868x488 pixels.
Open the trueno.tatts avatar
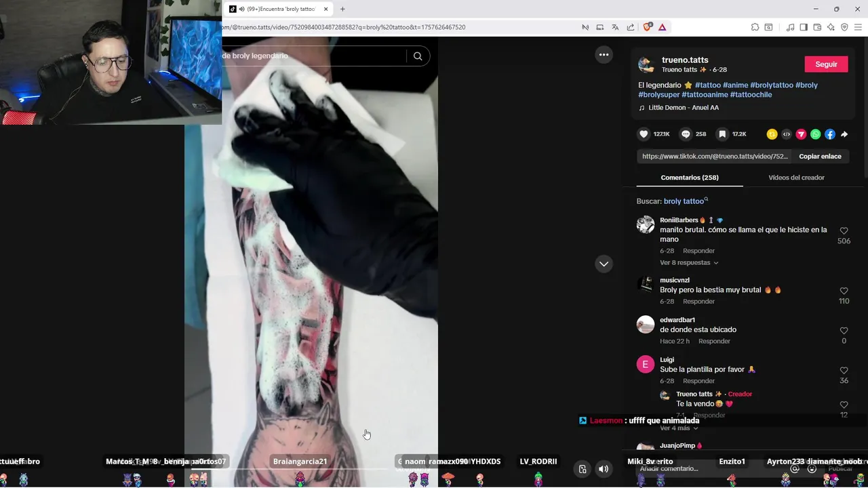pyautogui.click(x=646, y=64)
